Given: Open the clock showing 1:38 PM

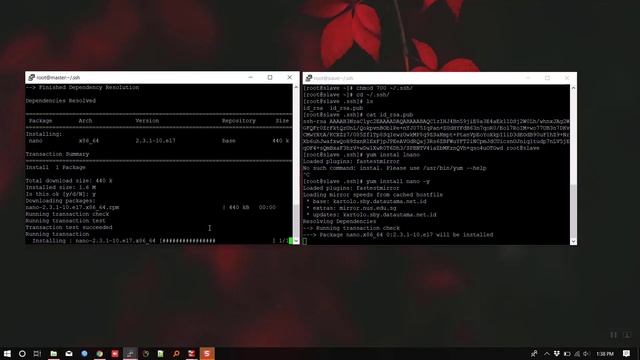Looking at the screenshot, I should (605, 353).
